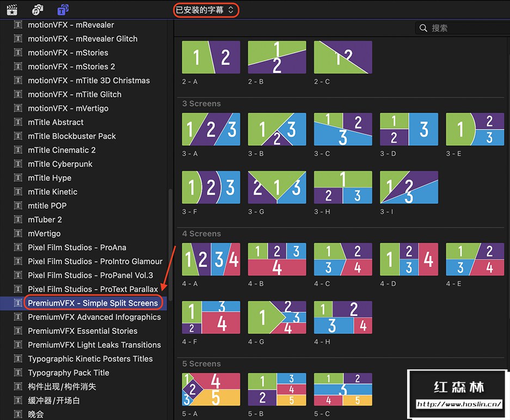Screen dimensions: 510x420
Task: Select the 2 - B split screen thumbnail
Action: pos(277,57)
